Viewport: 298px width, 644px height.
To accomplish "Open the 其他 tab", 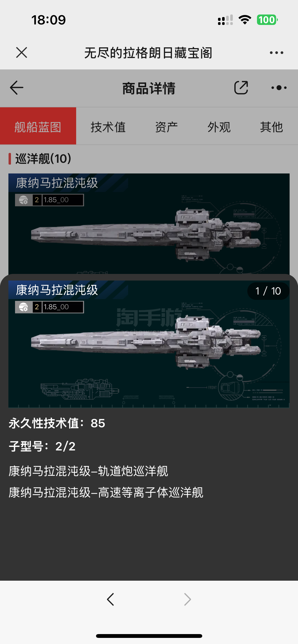I will pos(272,127).
